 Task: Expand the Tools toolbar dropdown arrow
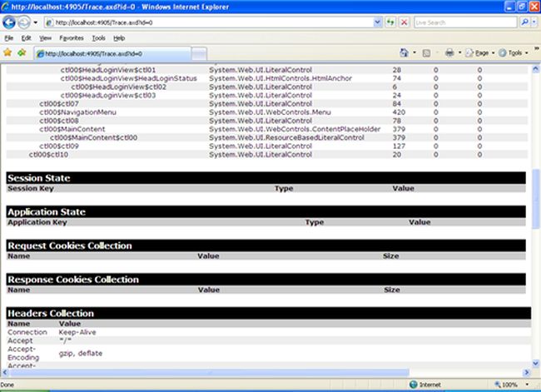tap(527, 52)
